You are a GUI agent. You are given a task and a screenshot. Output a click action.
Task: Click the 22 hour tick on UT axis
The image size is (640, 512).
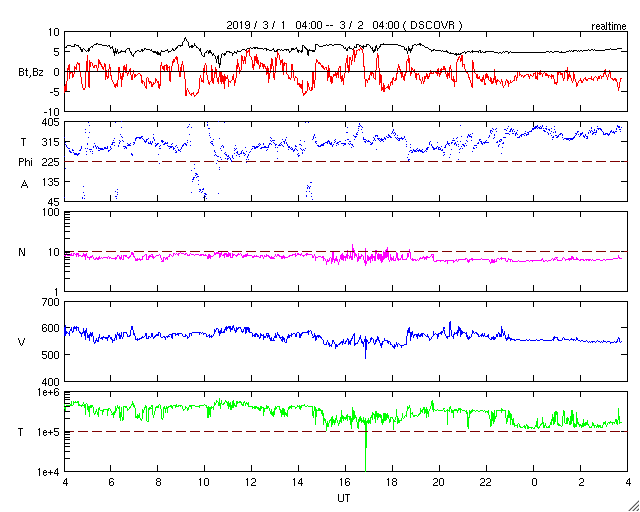point(487,482)
